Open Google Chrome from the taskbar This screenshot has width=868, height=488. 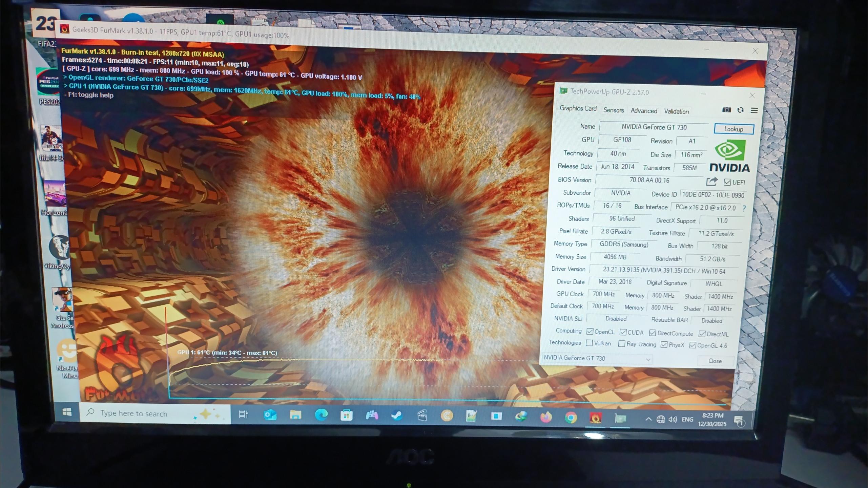(x=571, y=418)
